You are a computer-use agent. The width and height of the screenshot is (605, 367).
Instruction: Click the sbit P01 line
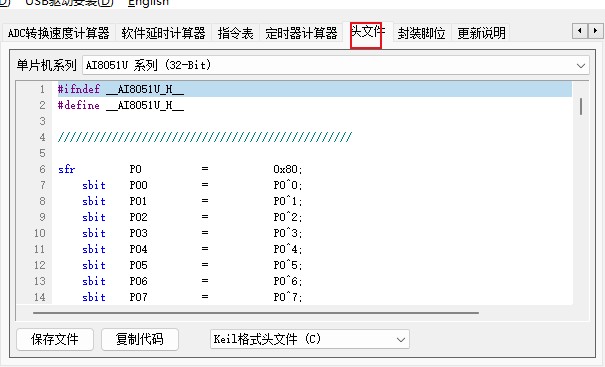[x=192, y=201]
